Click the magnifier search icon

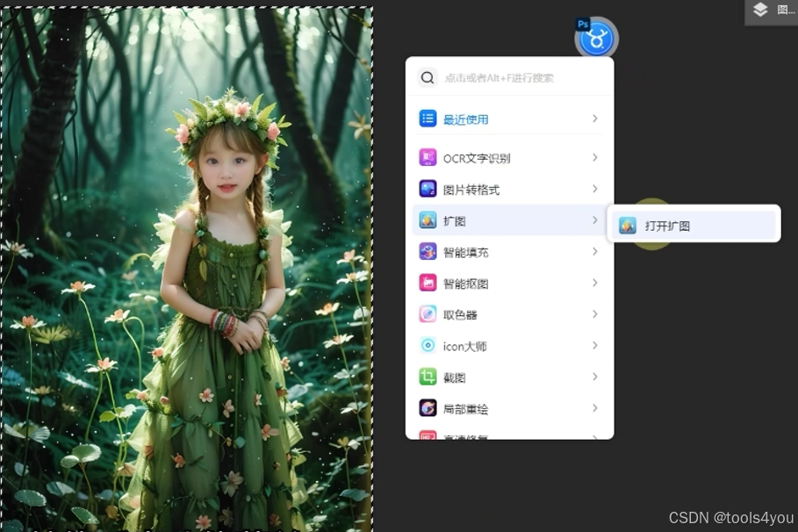428,77
